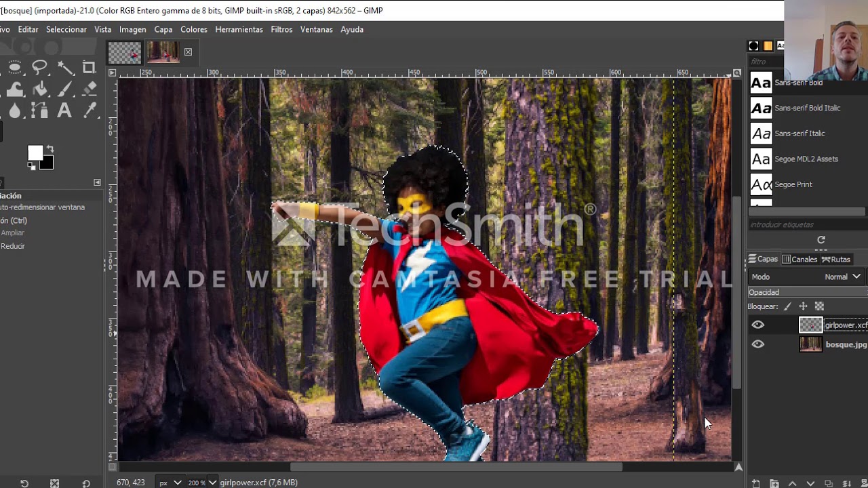
Task: Open the Colores menu
Action: tap(194, 29)
